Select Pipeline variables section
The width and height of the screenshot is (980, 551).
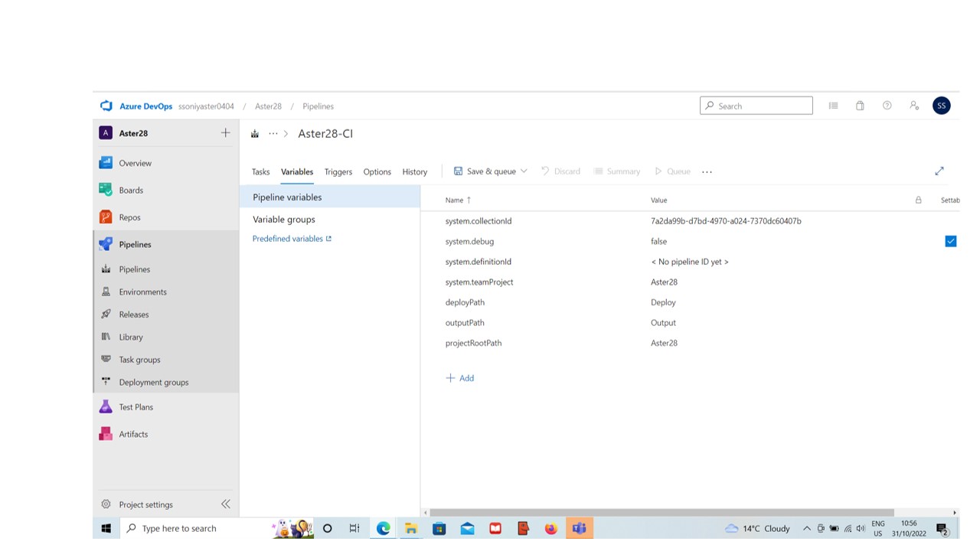coord(330,197)
